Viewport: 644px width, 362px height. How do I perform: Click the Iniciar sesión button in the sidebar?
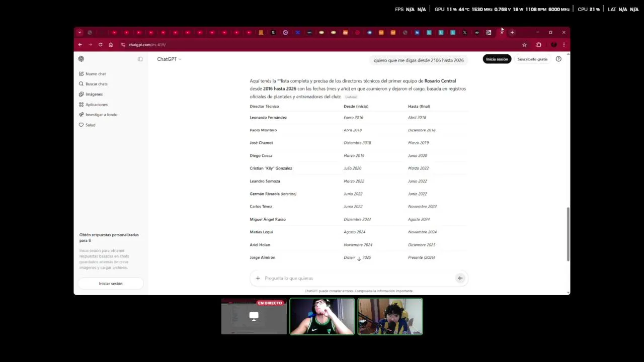(x=111, y=284)
